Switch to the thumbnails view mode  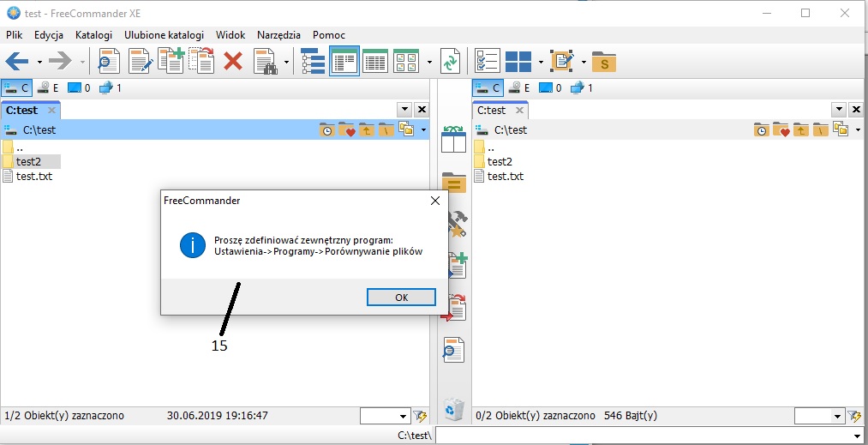[406, 61]
